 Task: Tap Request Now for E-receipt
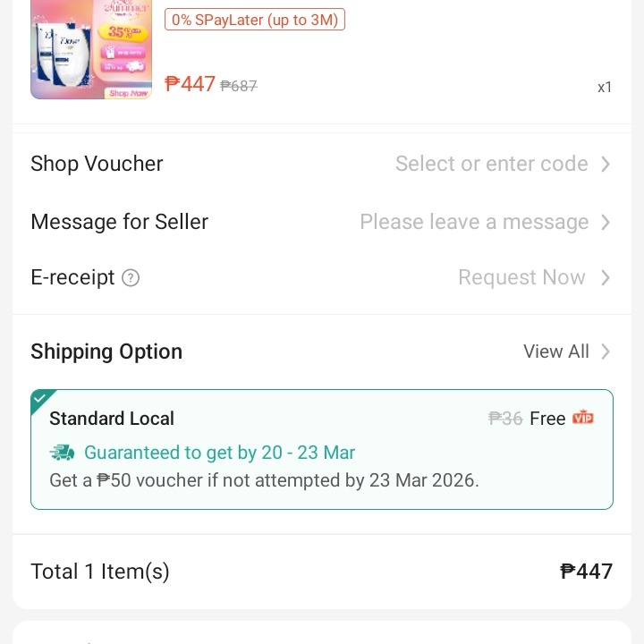pyautogui.click(x=521, y=277)
